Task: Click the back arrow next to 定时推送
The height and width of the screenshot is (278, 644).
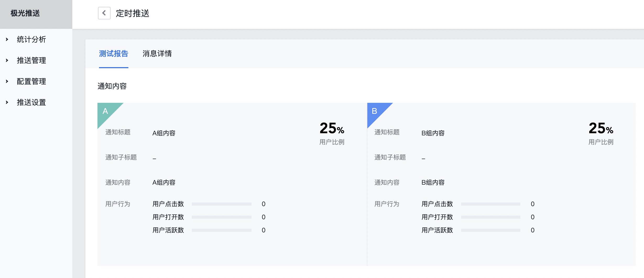Action: 104,13
